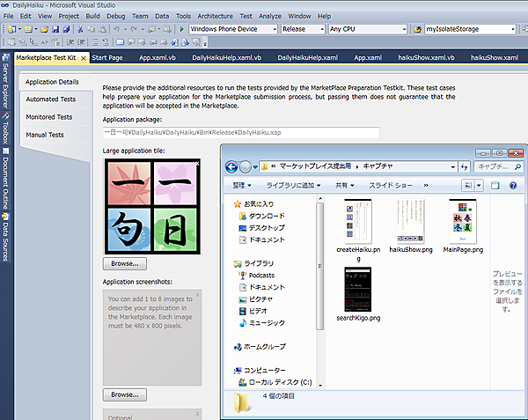The image size is (528, 420).
Task: Open the Architecture menu
Action: pos(216,16)
